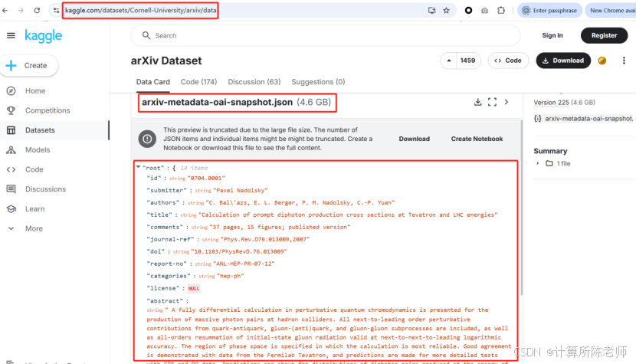Open Models in the sidebar

[x=38, y=149]
